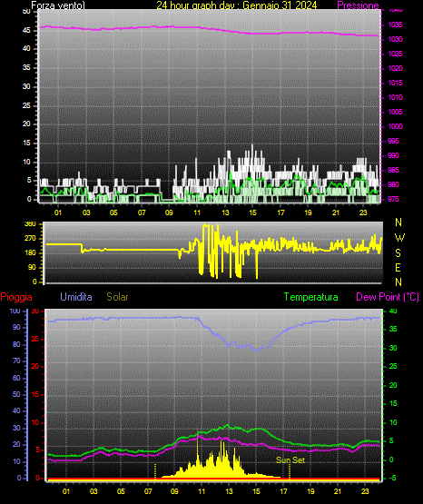This screenshot has height=504, width=423.
Task: Click the Pressione legend label
Action: [358, 5]
